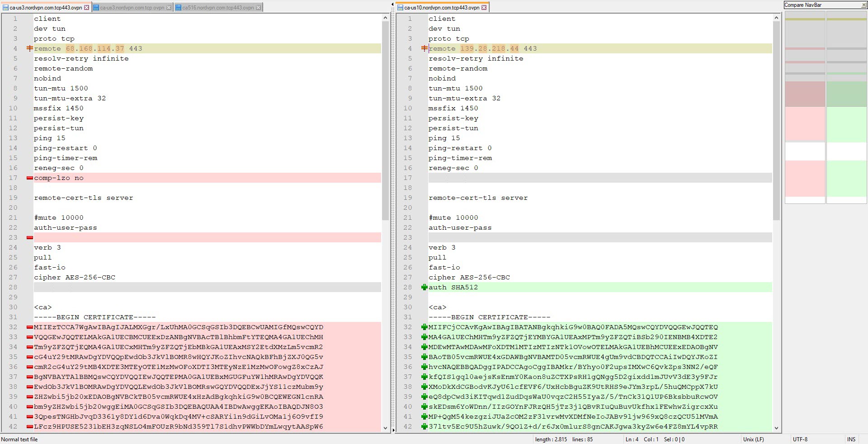The height and width of the screenshot is (444, 868).
Task: Click the removed-line marker on left line 23
Action: (x=30, y=238)
